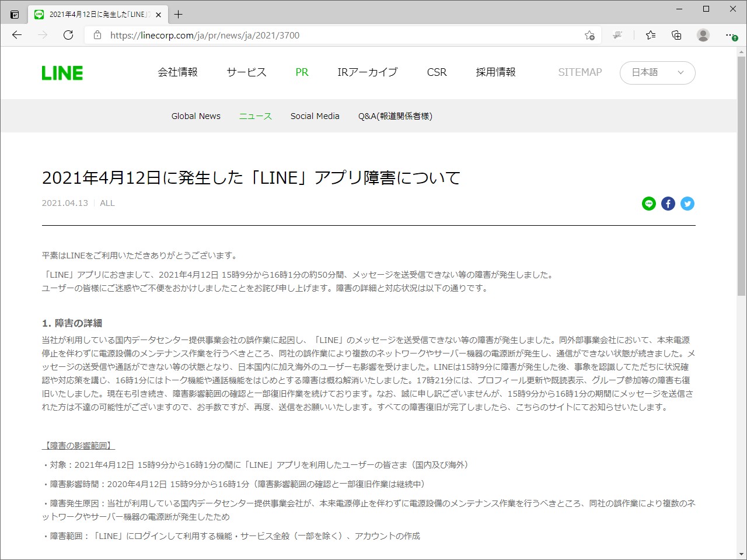Open the 日本語 language selector

pos(657,73)
